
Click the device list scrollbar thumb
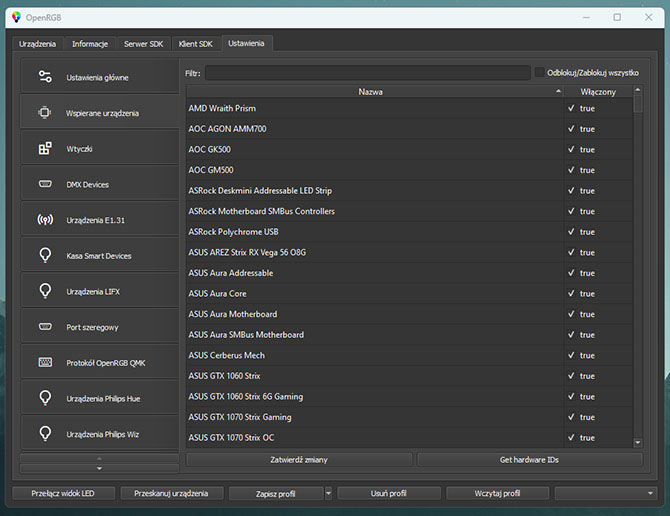coord(638,104)
